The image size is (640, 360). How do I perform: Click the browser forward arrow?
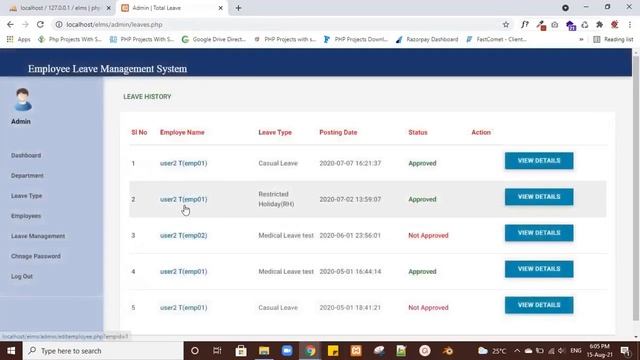tap(25, 24)
